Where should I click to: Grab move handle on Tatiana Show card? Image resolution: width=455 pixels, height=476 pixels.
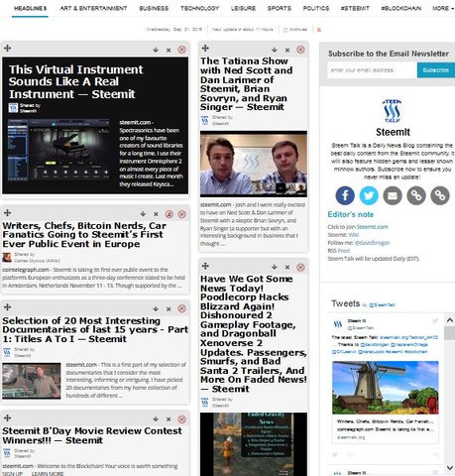click(205, 49)
